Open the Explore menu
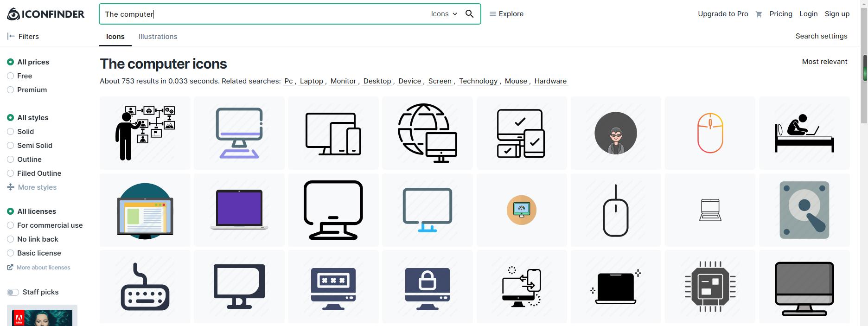 [506, 14]
